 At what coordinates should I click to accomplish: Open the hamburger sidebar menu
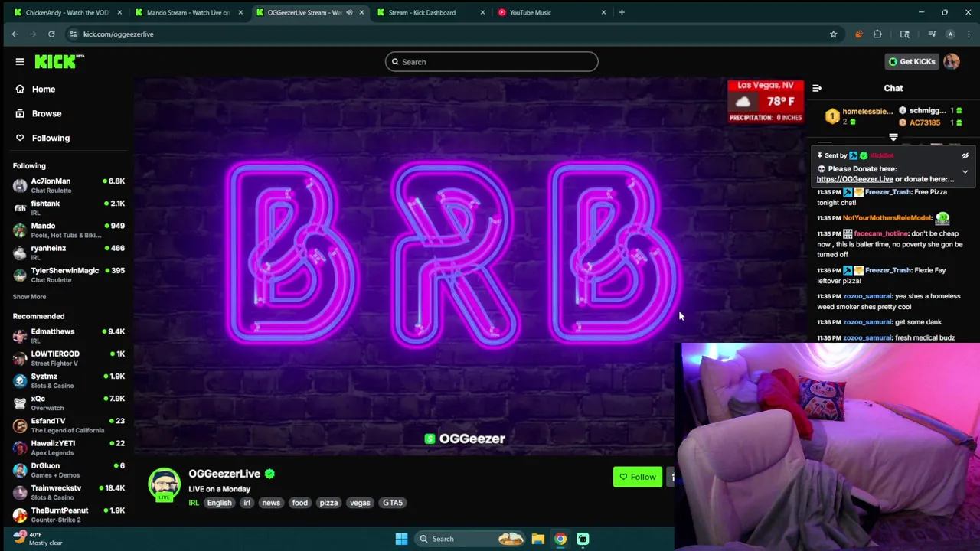(x=20, y=62)
